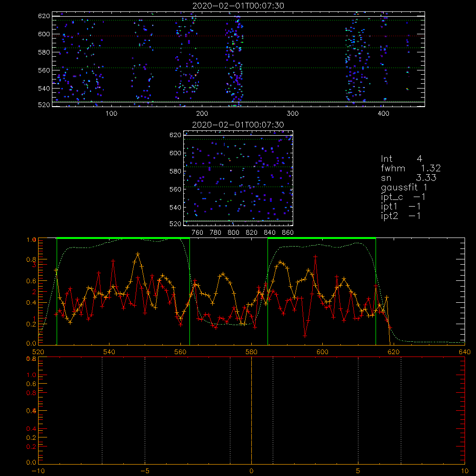
Task: Click the 760 x-axis label on middle plot
Action: (x=198, y=233)
